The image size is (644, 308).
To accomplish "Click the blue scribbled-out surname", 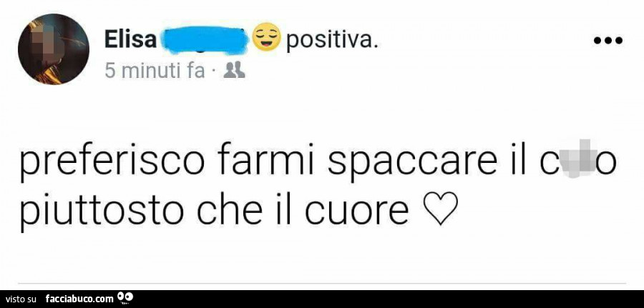I will (204, 40).
